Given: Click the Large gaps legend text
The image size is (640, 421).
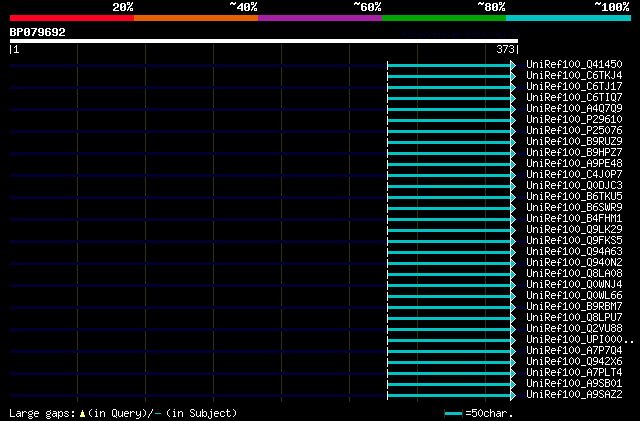Looking at the screenshot, I should pyautogui.click(x=42, y=413).
